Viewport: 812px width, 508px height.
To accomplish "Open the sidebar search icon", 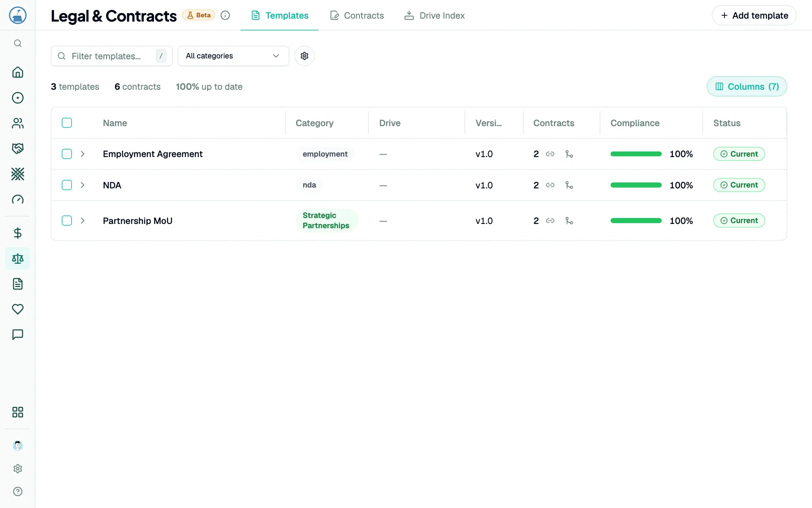I will coord(17,43).
